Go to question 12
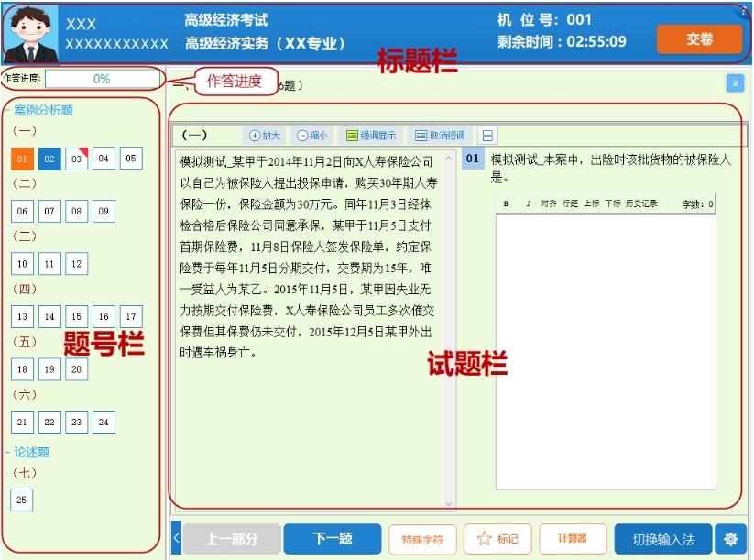The width and height of the screenshot is (754, 560). click(x=76, y=264)
